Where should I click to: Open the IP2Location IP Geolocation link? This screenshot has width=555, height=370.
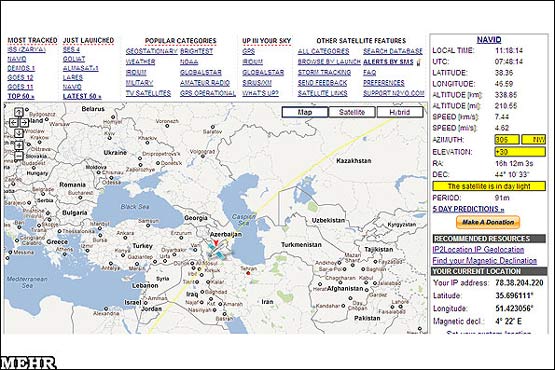pyautogui.click(x=478, y=250)
